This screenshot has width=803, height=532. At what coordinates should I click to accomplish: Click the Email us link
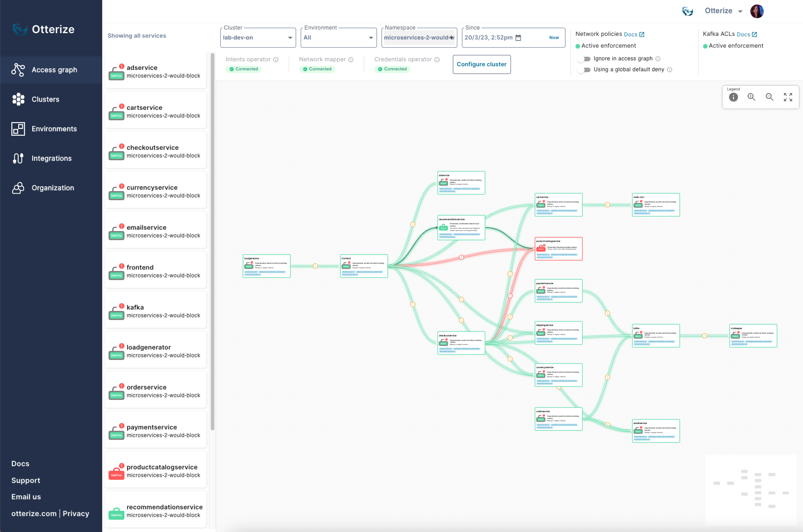[x=26, y=497]
